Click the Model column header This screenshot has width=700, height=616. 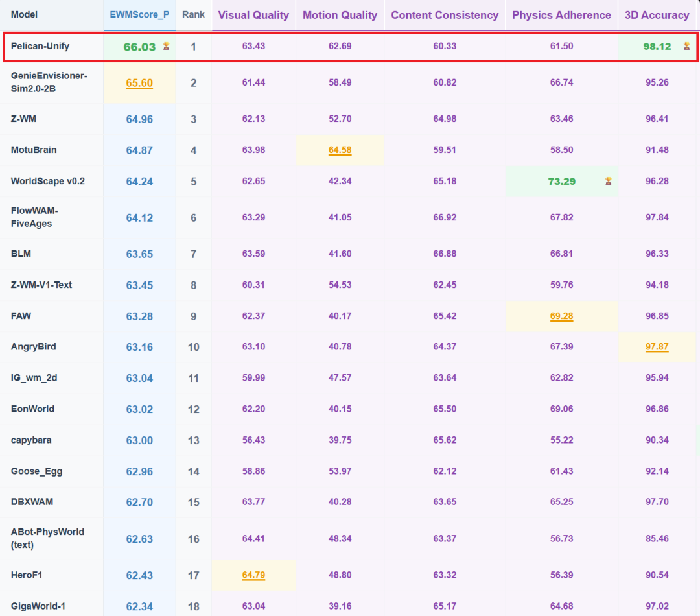tap(24, 15)
